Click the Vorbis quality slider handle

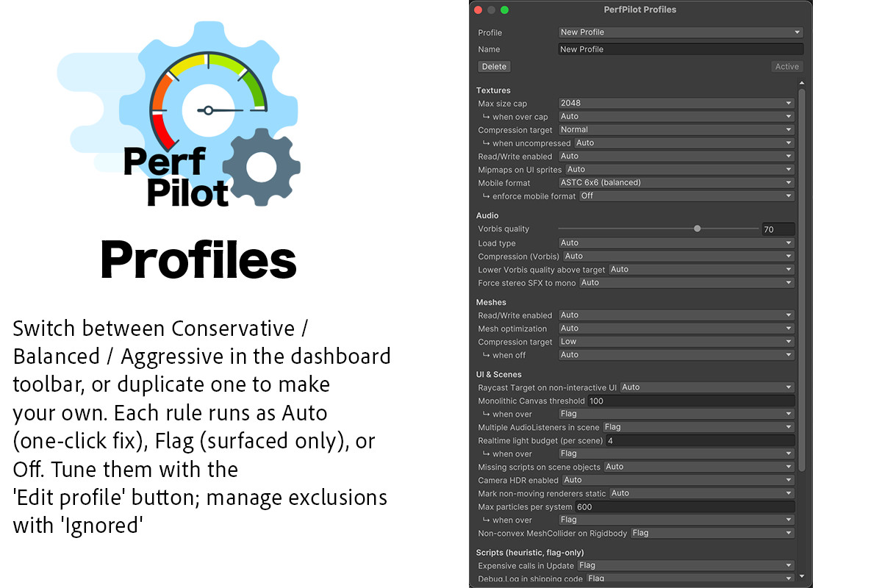pyautogui.click(x=698, y=229)
